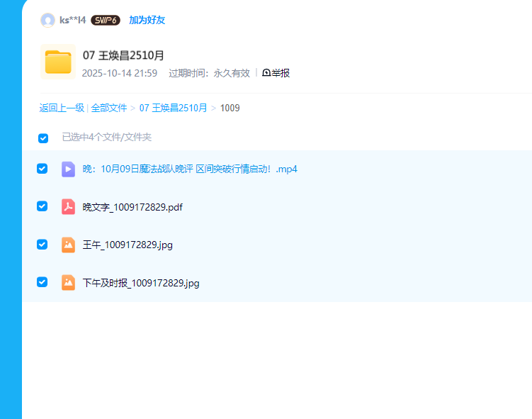Image resolution: width=532 pixels, height=419 pixels.
Task: Click the 举报 report icon
Action: tap(266, 73)
